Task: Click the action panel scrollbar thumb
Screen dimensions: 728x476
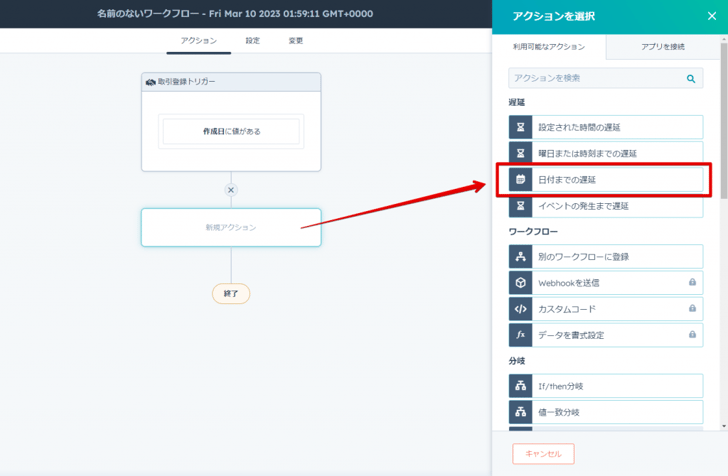Action: [x=724, y=121]
